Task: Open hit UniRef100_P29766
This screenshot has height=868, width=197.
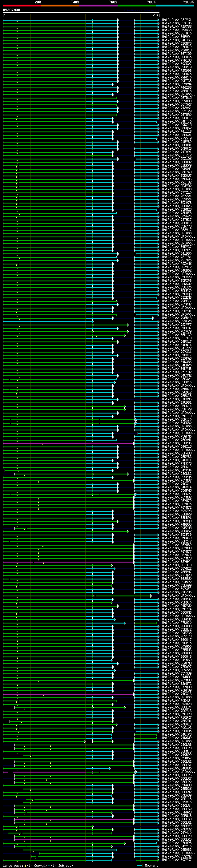Action: (177, 26)
